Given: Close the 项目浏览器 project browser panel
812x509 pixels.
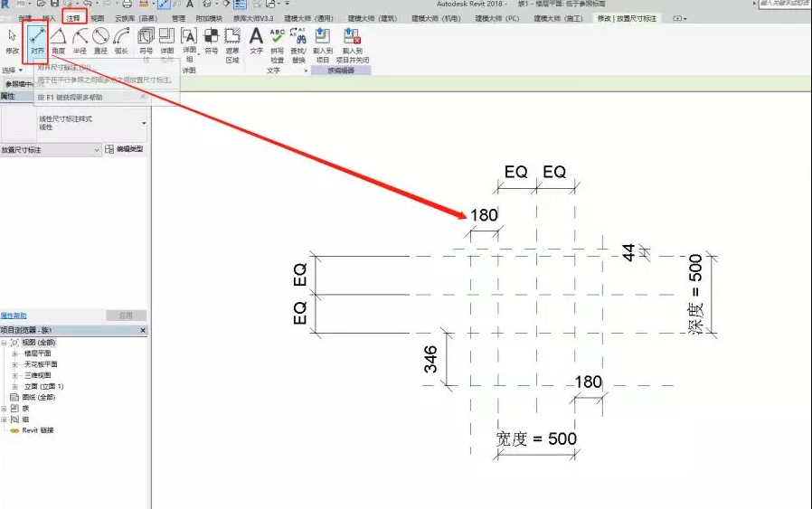Looking at the screenshot, I should pyautogui.click(x=144, y=330).
